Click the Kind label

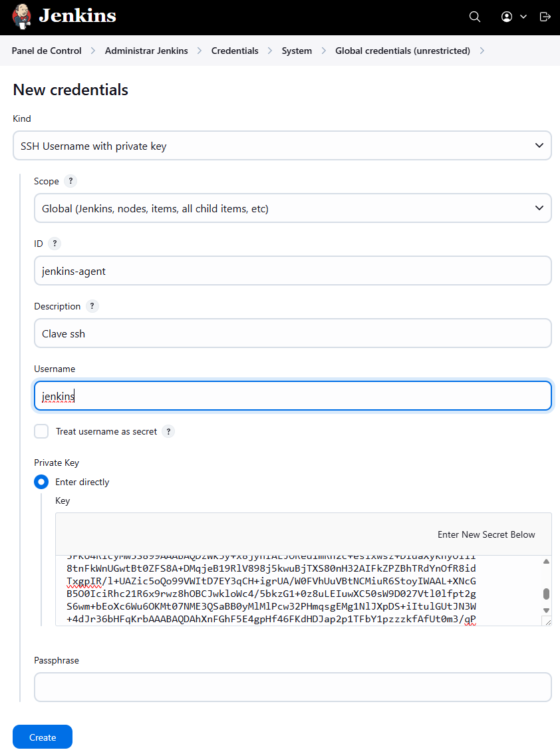coord(22,118)
